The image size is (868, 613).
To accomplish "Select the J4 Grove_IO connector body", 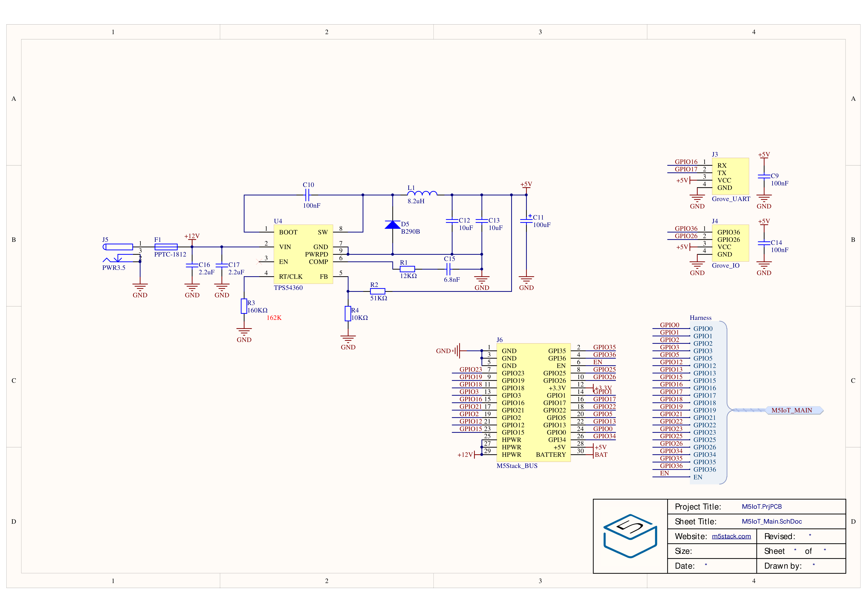I will tap(730, 243).
